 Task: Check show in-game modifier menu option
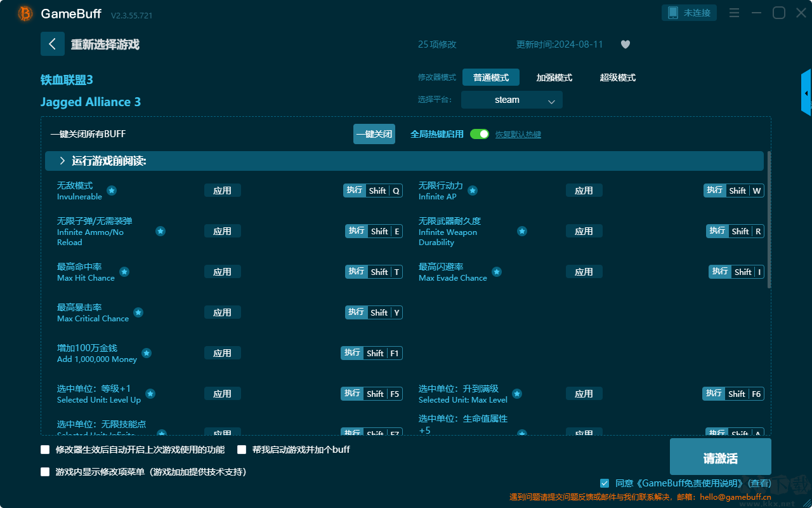click(45, 472)
